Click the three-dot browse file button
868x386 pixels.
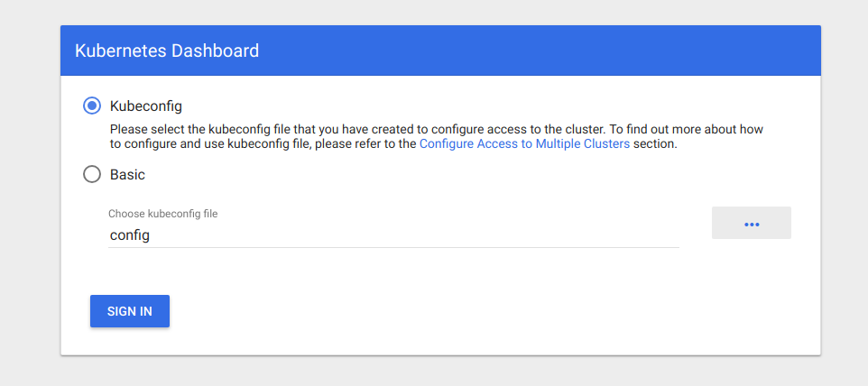[x=752, y=223]
